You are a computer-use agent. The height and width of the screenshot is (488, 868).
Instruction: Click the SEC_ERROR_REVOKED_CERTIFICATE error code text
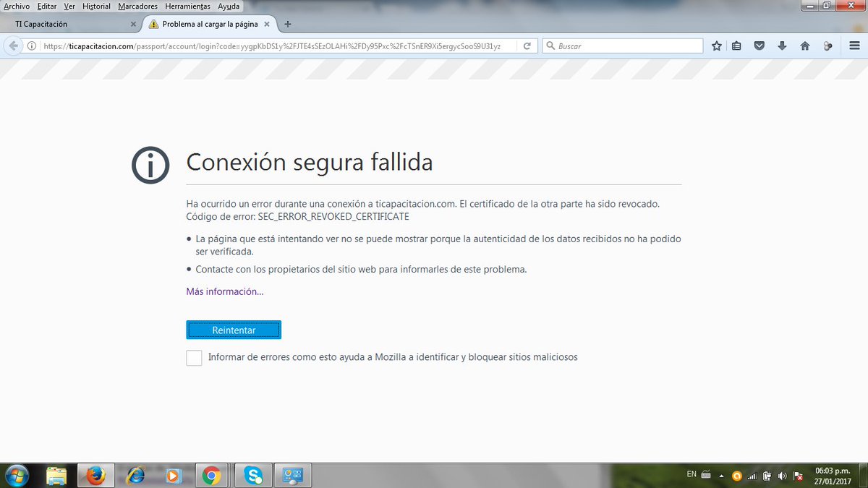coord(333,216)
